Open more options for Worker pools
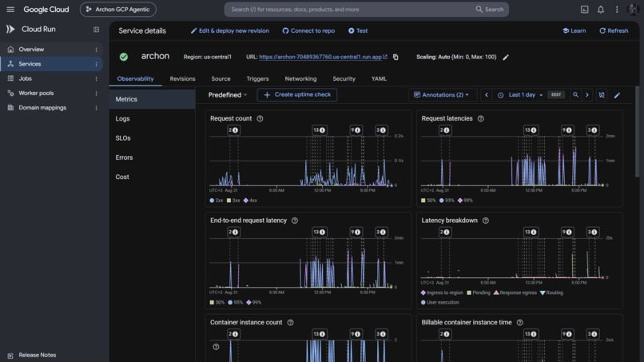This screenshot has width=644, height=362. pyautogui.click(x=96, y=93)
